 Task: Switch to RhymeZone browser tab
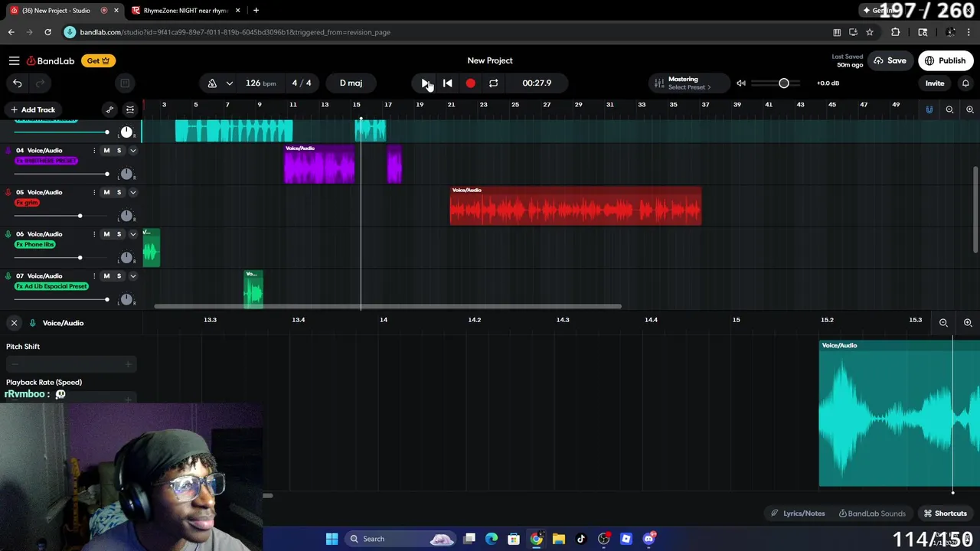coord(185,11)
